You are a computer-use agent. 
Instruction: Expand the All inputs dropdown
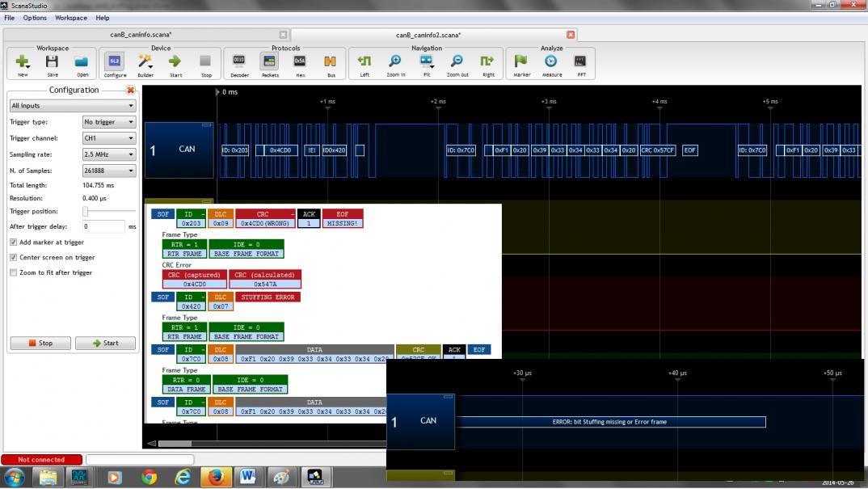pos(73,106)
